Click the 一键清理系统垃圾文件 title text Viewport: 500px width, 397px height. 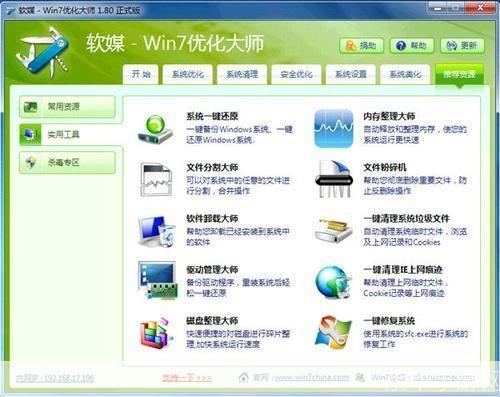click(x=406, y=219)
